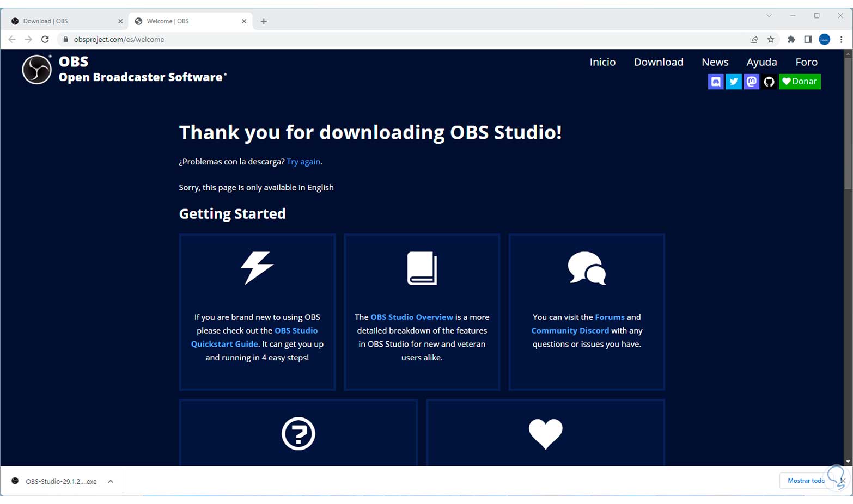Click Mostrar todo in the downloads bar
Screen dimensions: 853x504
pyautogui.click(x=806, y=481)
